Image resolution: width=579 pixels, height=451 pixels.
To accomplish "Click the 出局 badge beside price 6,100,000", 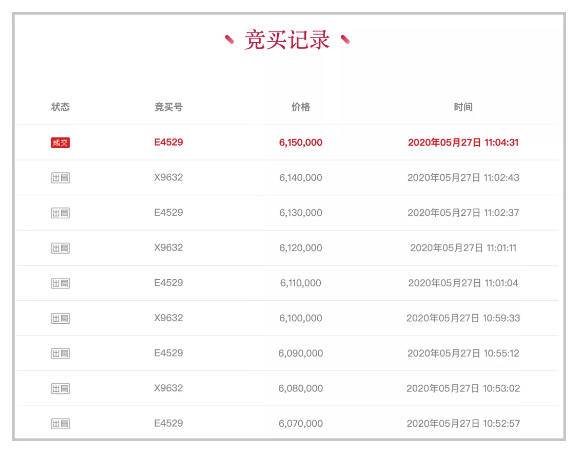I will pyautogui.click(x=60, y=318).
